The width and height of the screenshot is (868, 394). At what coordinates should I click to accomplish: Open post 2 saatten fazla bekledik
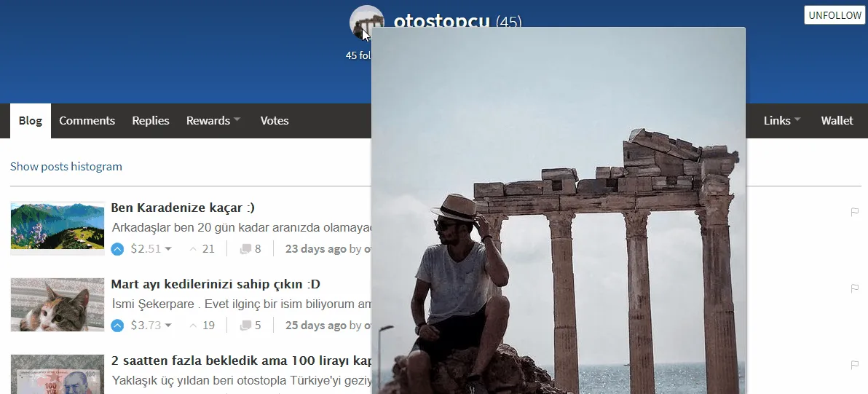(241, 360)
